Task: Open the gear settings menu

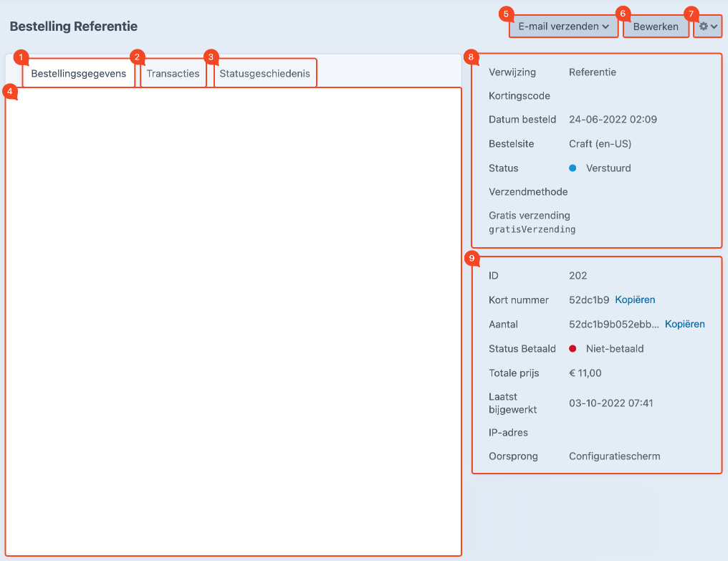Action: pyautogui.click(x=708, y=27)
